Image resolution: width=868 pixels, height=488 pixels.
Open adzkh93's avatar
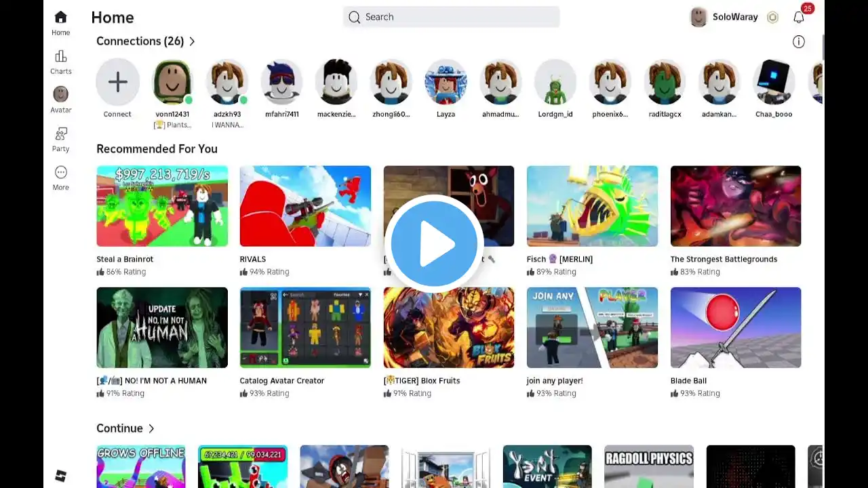[227, 82]
